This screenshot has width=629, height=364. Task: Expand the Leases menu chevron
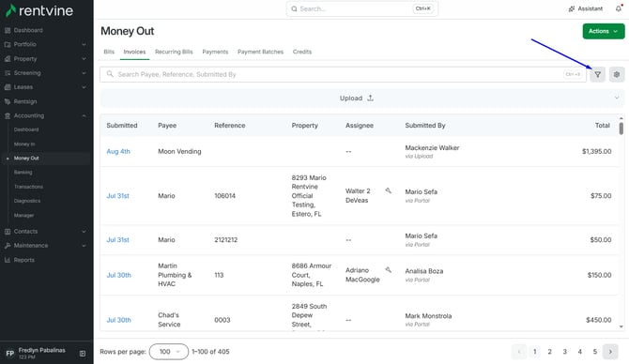(x=84, y=87)
